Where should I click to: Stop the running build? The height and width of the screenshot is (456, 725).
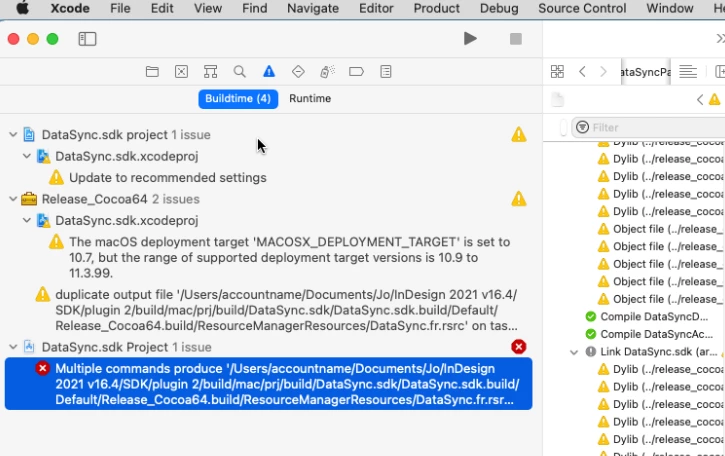(x=516, y=39)
